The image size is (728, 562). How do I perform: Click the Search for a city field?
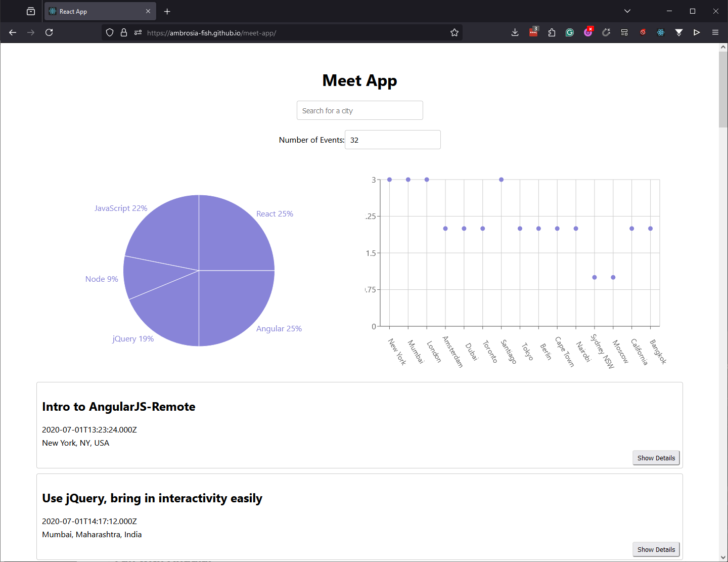(359, 110)
